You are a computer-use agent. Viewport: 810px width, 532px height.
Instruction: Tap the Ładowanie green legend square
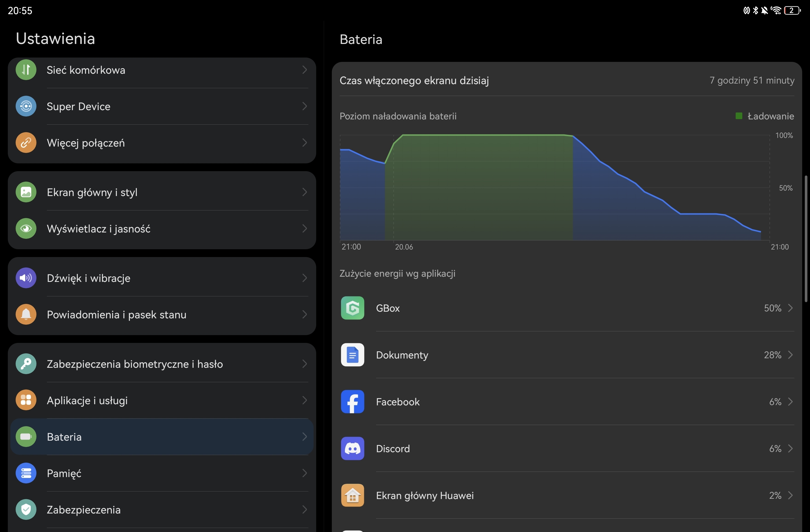[739, 116]
